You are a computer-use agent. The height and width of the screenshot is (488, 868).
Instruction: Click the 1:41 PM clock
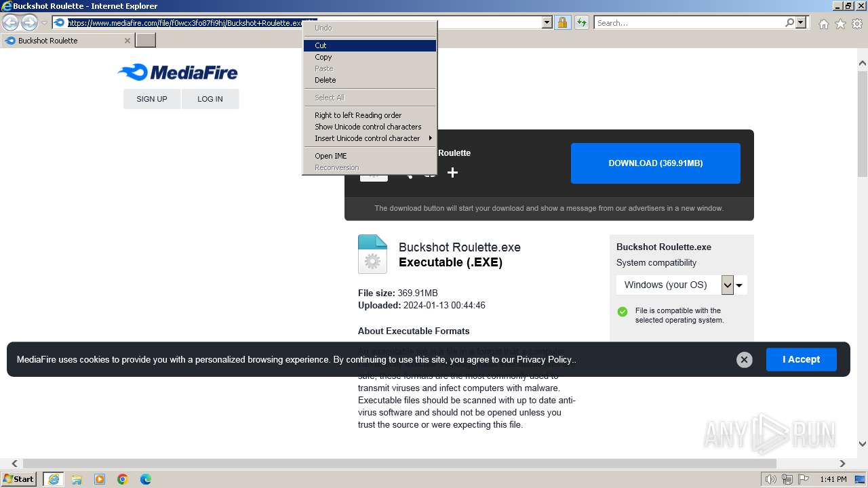point(833,479)
